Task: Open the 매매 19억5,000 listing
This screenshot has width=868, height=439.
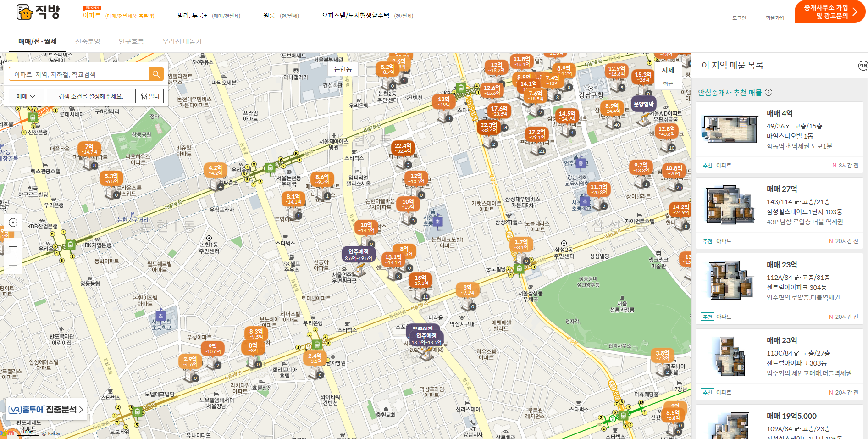Action: tap(780, 422)
